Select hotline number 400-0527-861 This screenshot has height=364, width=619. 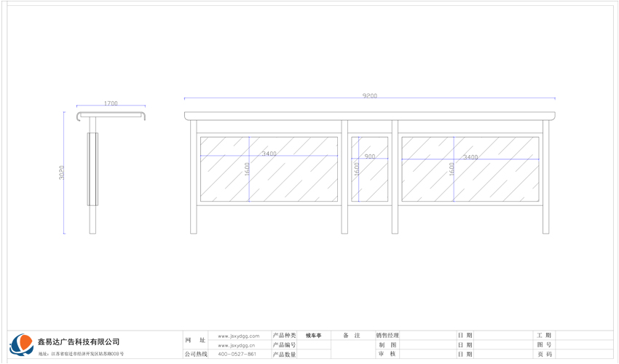(237, 354)
